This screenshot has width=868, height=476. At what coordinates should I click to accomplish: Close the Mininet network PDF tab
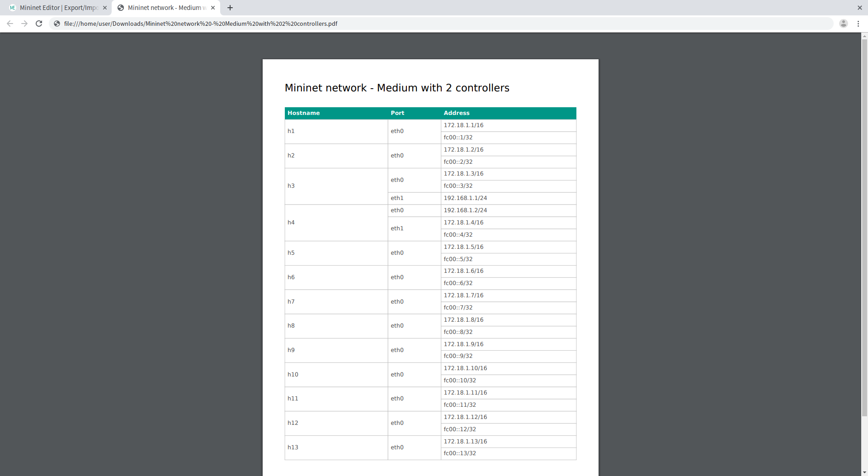pyautogui.click(x=212, y=8)
